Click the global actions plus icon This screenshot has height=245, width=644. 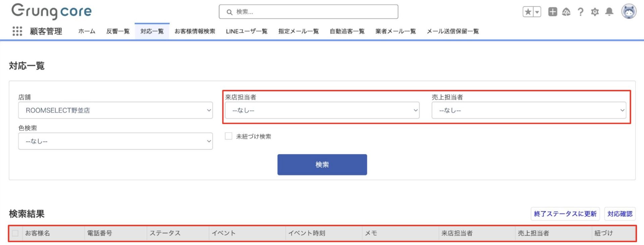point(552,12)
